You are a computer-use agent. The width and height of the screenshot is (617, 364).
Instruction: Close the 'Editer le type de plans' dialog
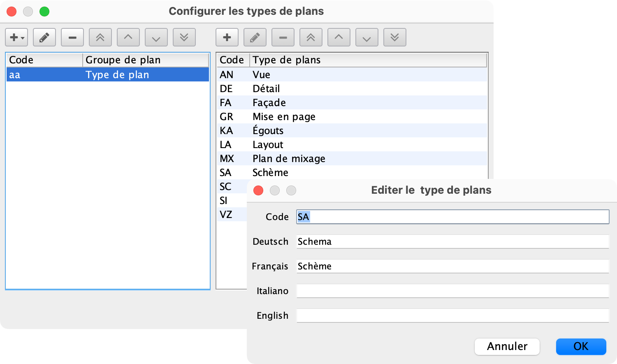[258, 190]
